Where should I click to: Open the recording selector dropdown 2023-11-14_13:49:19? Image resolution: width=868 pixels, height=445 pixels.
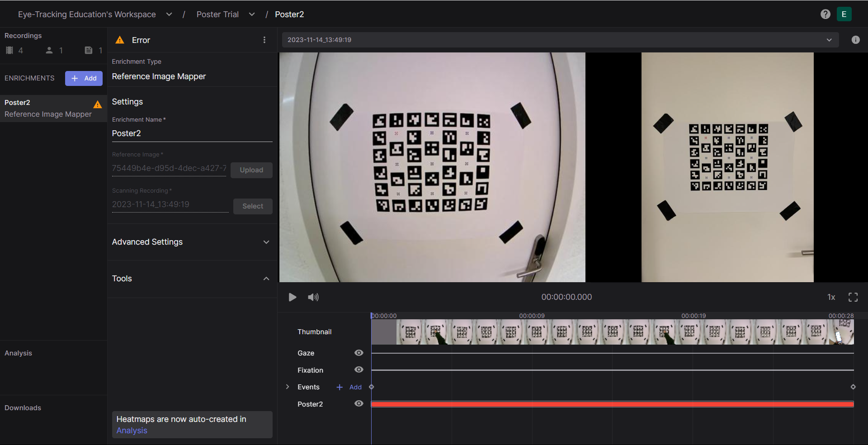[560, 40]
